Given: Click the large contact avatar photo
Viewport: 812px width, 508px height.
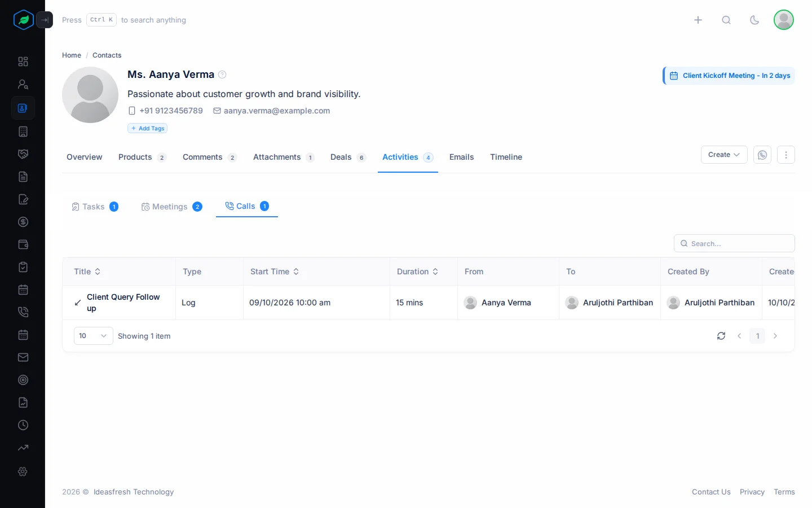Looking at the screenshot, I should (90, 95).
